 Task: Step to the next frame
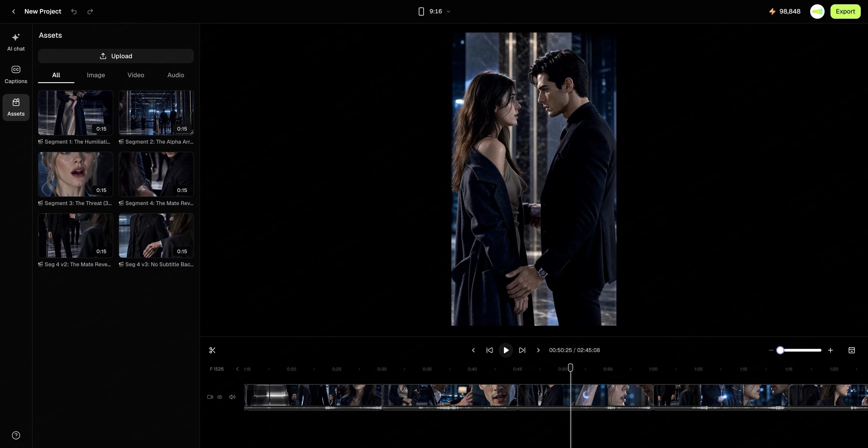click(538, 350)
